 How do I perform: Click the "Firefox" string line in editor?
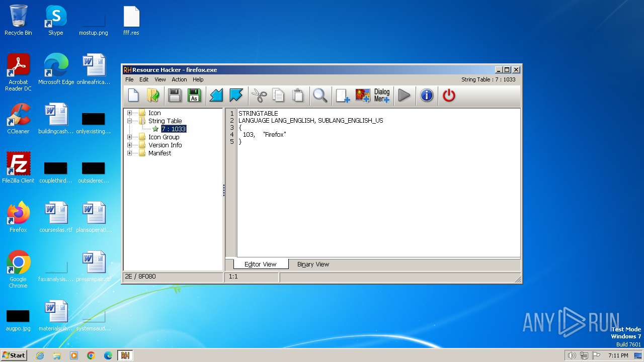pos(264,135)
